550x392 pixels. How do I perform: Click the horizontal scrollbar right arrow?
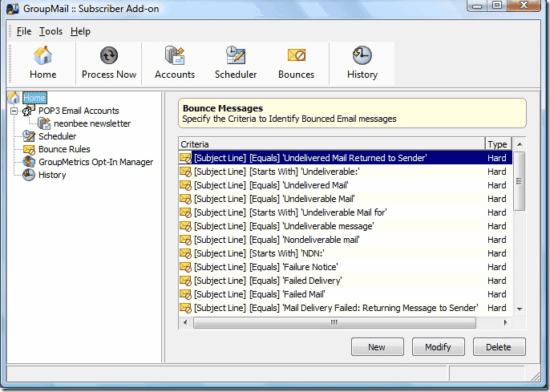tap(505, 322)
